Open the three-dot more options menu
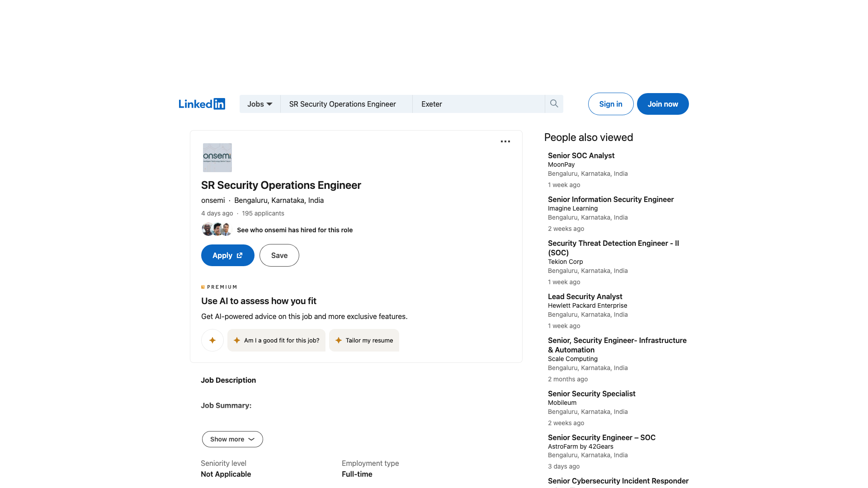The image size is (868, 488). [505, 141]
